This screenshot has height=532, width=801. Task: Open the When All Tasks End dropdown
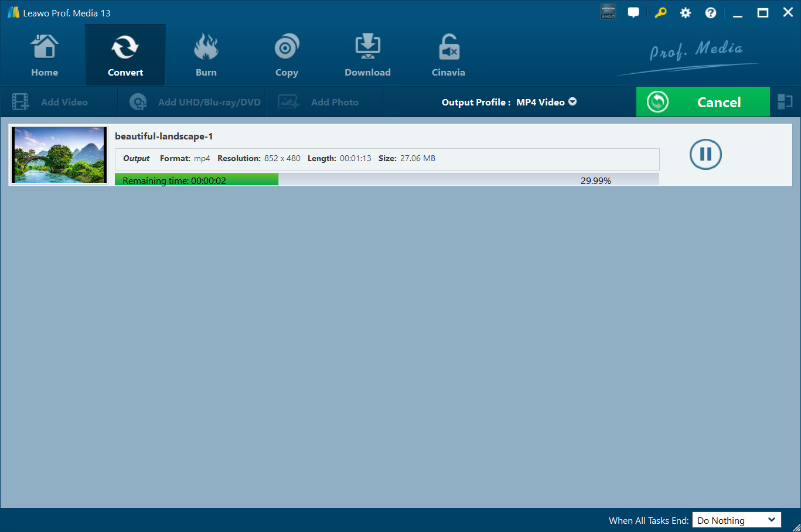[737, 520]
